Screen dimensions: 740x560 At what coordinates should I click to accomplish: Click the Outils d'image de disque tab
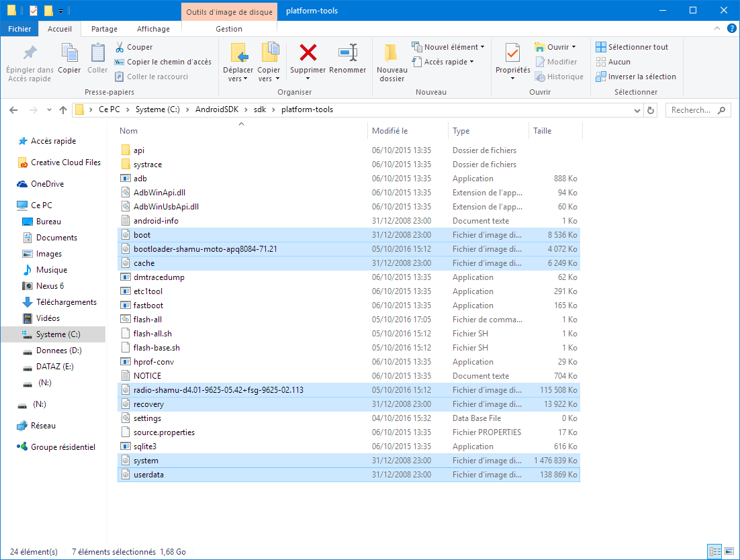[230, 12]
